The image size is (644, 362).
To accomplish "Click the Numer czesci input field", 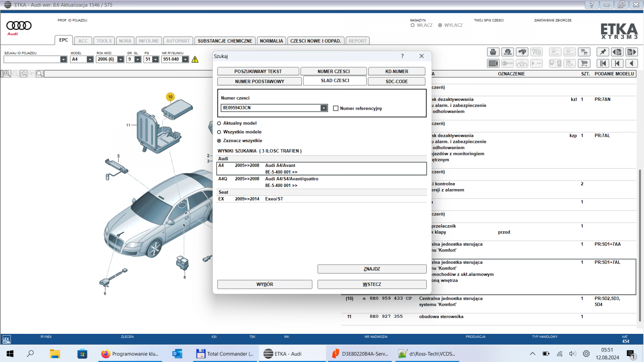I will point(271,108).
